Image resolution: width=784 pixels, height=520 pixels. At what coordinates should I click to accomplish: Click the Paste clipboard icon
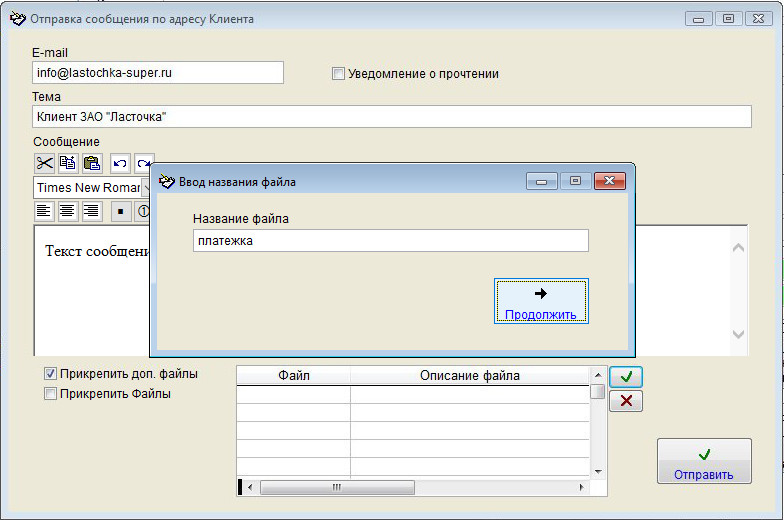click(92, 164)
